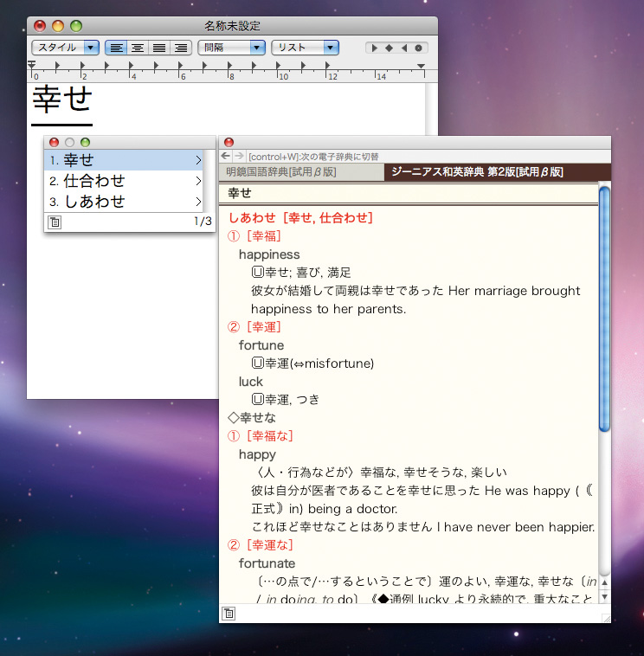Open the リスト list dropdown

tap(305, 48)
